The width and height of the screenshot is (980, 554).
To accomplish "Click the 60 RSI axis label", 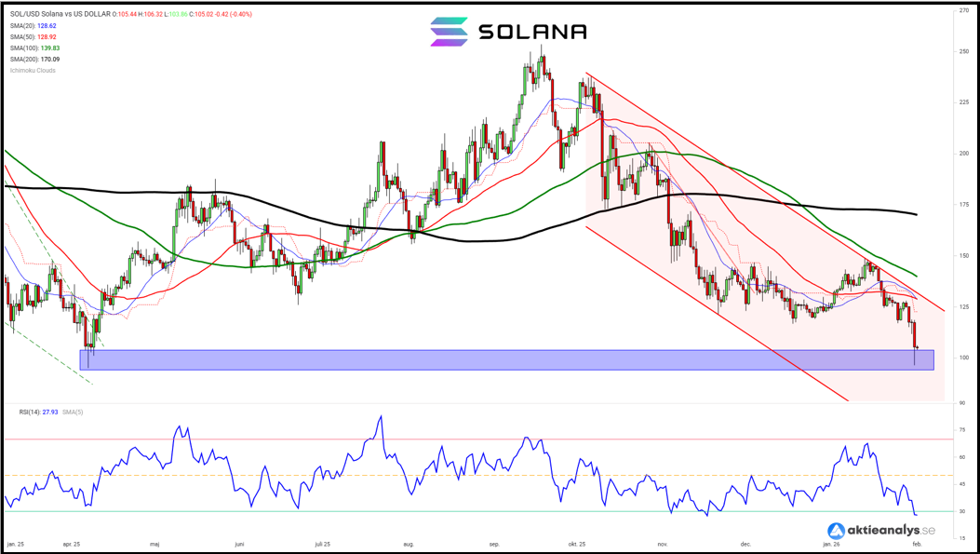I will click(963, 457).
